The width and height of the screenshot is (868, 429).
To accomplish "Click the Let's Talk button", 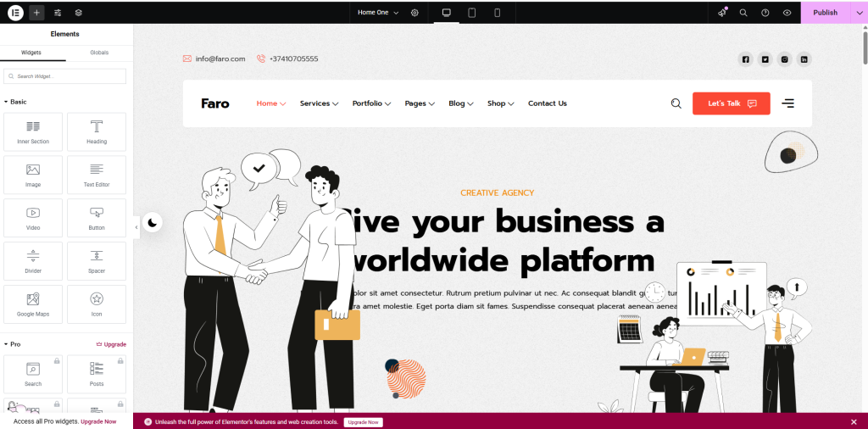I will pyautogui.click(x=731, y=103).
